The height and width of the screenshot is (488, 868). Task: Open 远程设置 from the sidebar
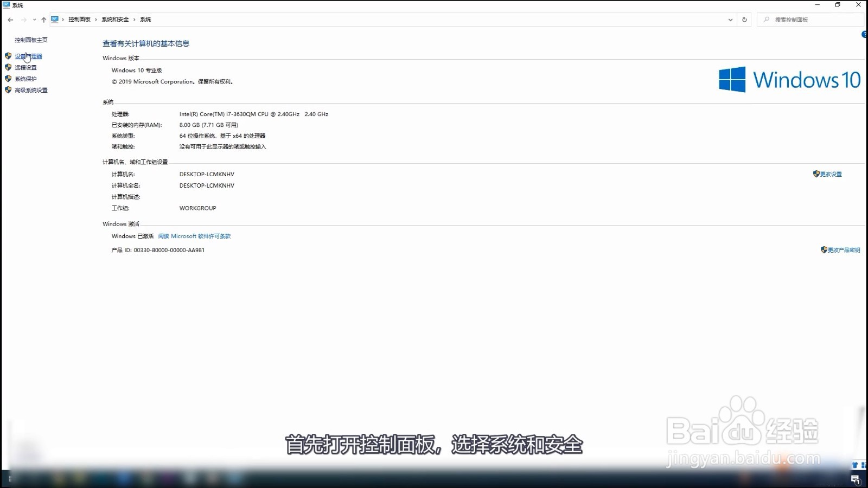(x=25, y=68)
